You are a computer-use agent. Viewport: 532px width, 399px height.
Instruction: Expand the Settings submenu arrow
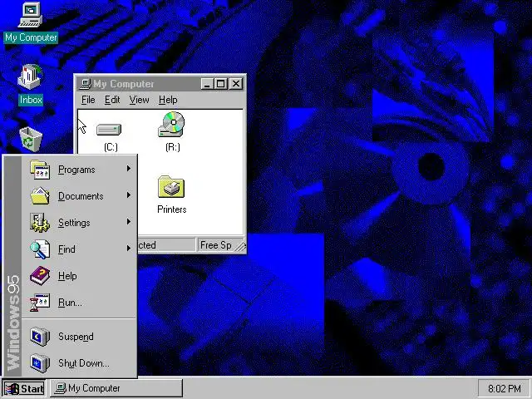pos(129,222)
